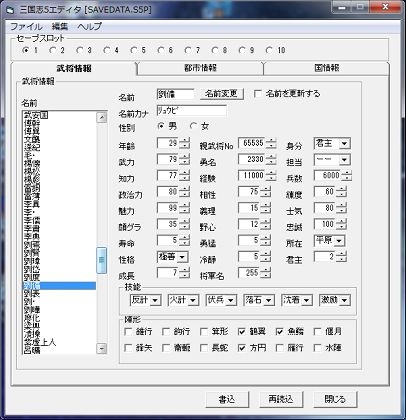
Task: Click the name list scrollbar up arrow
Action: (x=102, y=117)
